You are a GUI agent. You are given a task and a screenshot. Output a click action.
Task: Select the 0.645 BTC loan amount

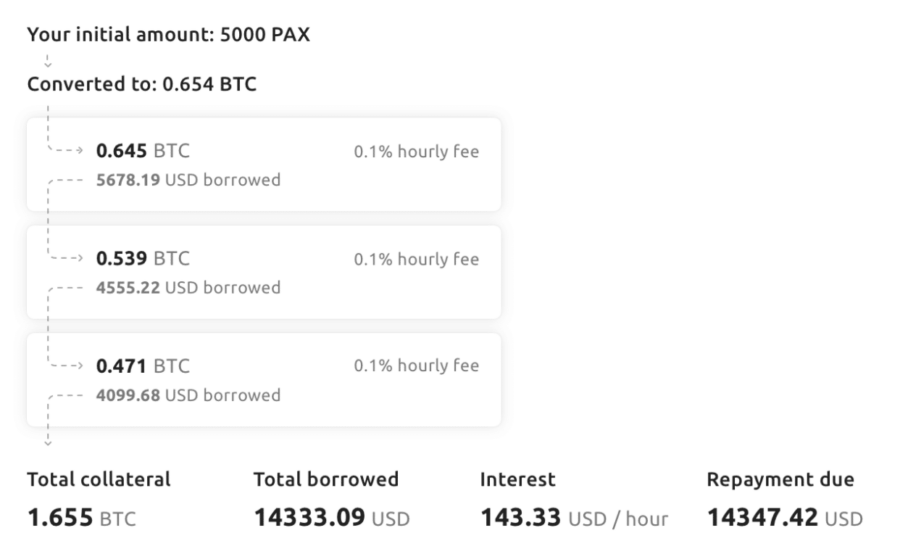(142, 152)
